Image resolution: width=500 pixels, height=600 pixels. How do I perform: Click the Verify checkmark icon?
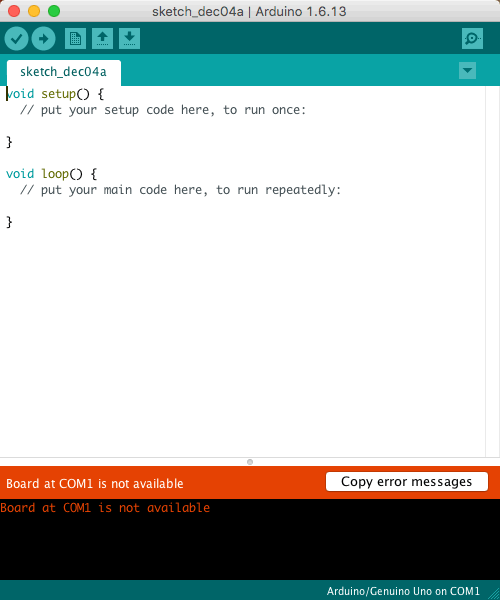click(16, 39)
